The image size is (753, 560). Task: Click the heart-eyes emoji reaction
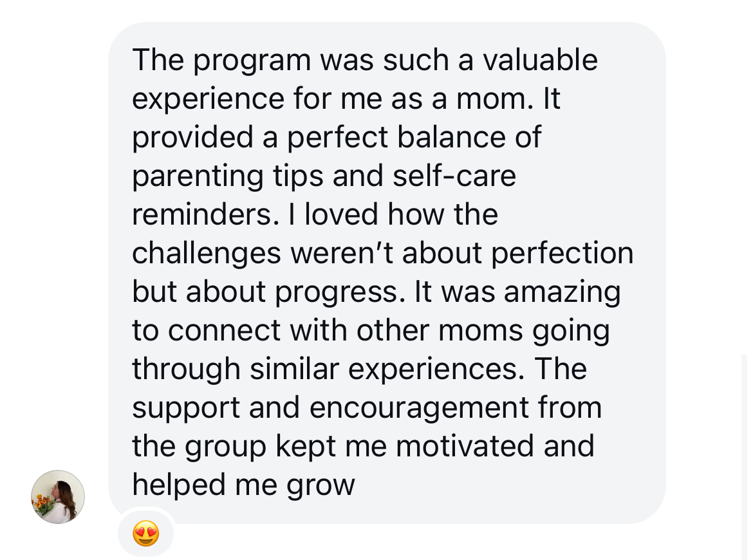coord(145,534)
